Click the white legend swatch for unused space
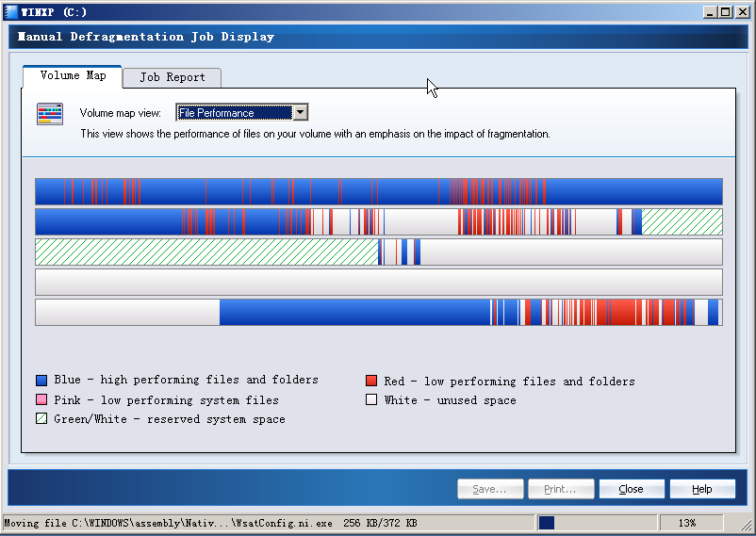The image size is (756, 536). [x=371, y=399]
